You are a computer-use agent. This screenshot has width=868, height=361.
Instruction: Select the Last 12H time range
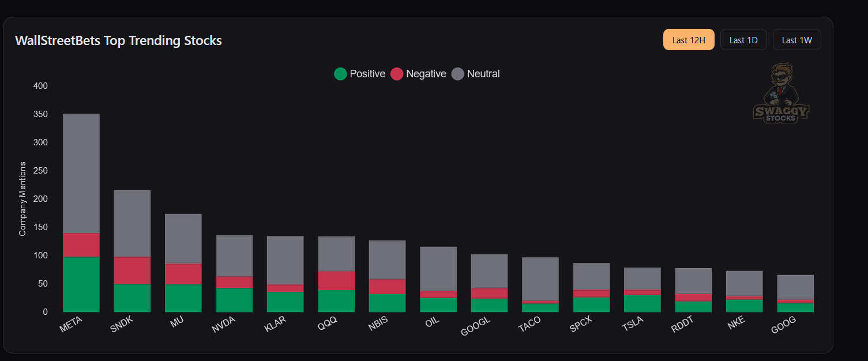coord(689,40)
